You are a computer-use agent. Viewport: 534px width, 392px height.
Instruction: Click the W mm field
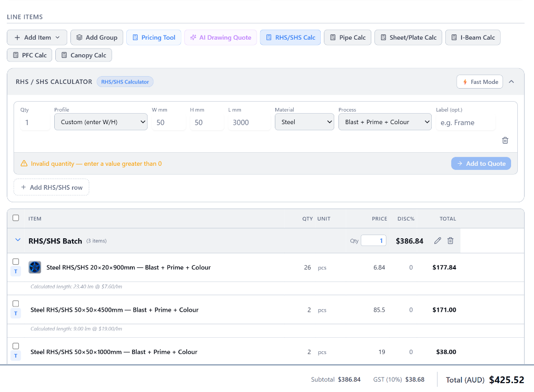point(168,122)
